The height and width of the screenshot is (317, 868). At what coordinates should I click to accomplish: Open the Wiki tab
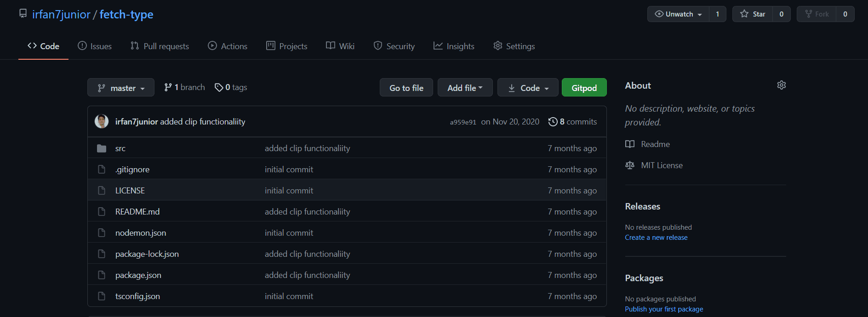click(x=340, y=46)
